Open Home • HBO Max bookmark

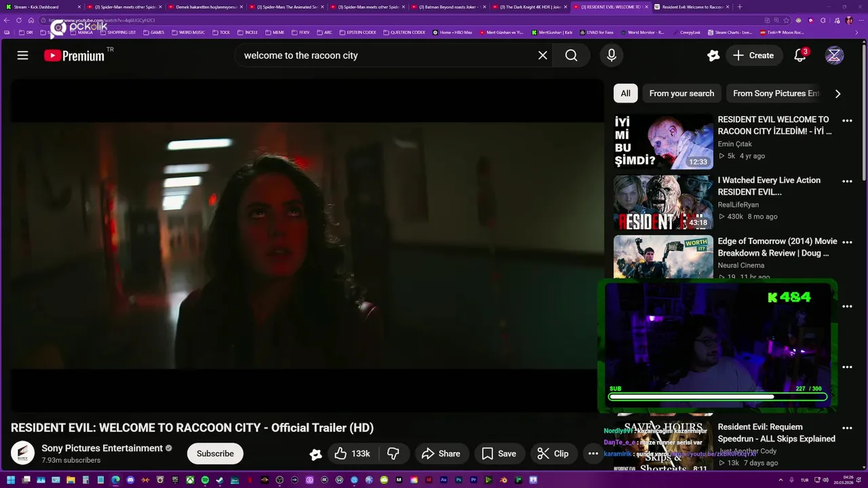pos(452,32)
